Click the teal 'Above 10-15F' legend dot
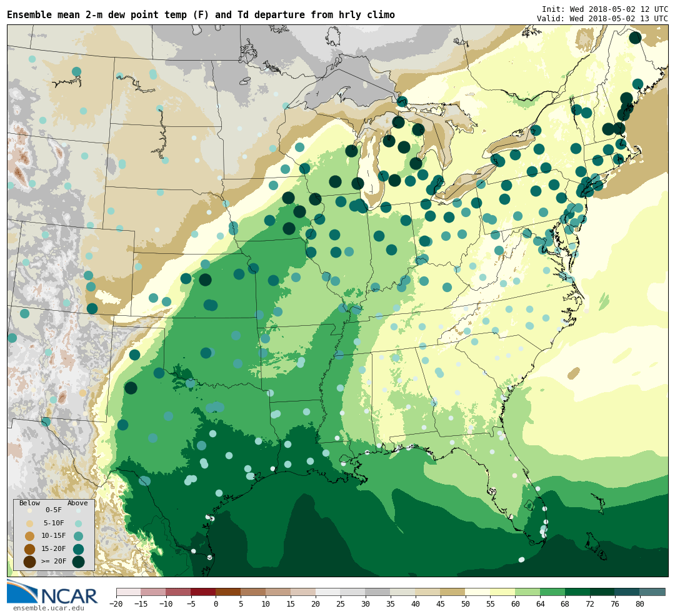This screenshot has width=675, height=616. [78, 537]
